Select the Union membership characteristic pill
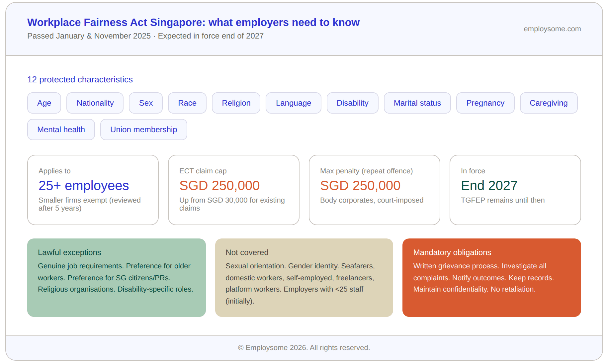 coord(143,130)
